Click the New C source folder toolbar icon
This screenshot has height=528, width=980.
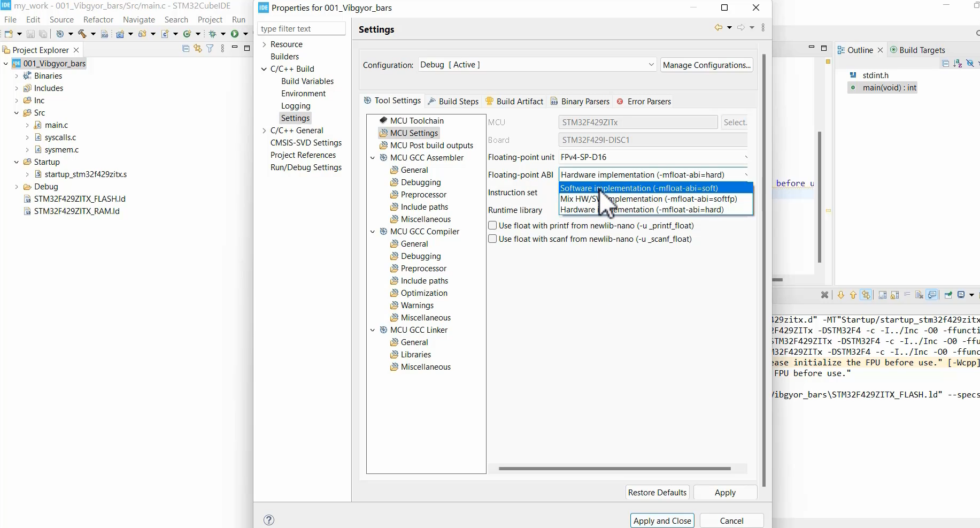142,34
